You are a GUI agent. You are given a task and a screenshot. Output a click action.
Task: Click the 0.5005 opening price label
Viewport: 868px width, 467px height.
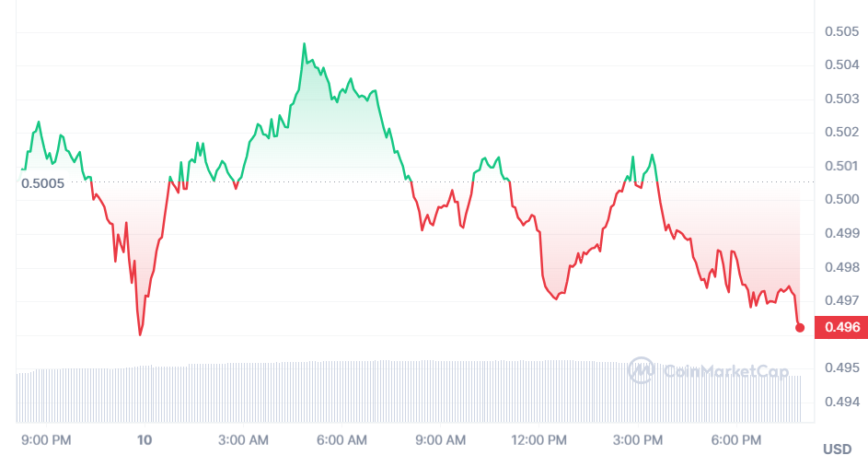[x=43, y=182]
